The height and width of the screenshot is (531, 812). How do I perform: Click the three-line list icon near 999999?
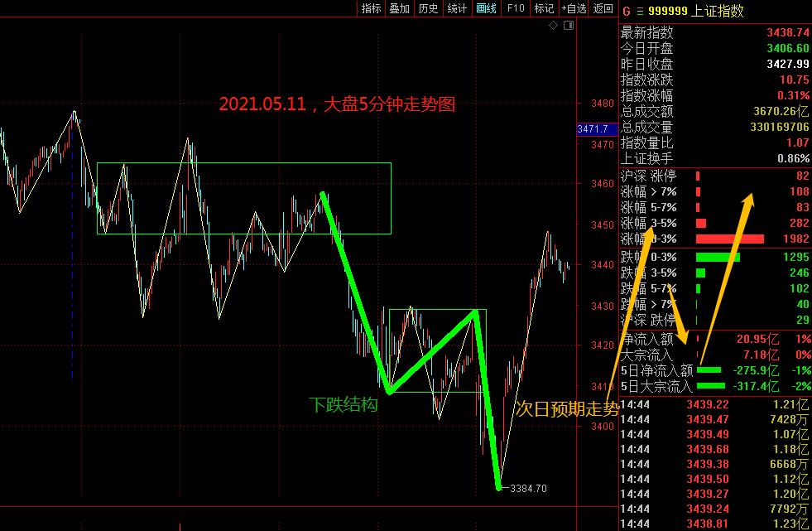click(x=639, y=11)
